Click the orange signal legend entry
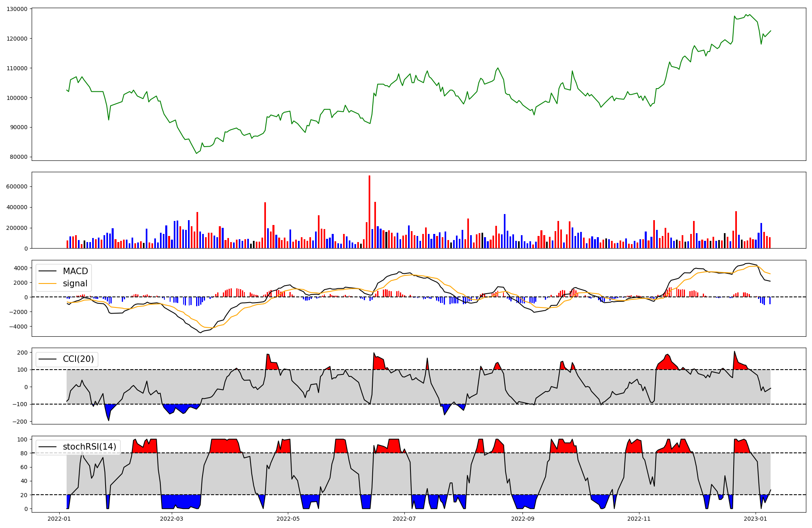The image size is (812, 528). (75, 283)
